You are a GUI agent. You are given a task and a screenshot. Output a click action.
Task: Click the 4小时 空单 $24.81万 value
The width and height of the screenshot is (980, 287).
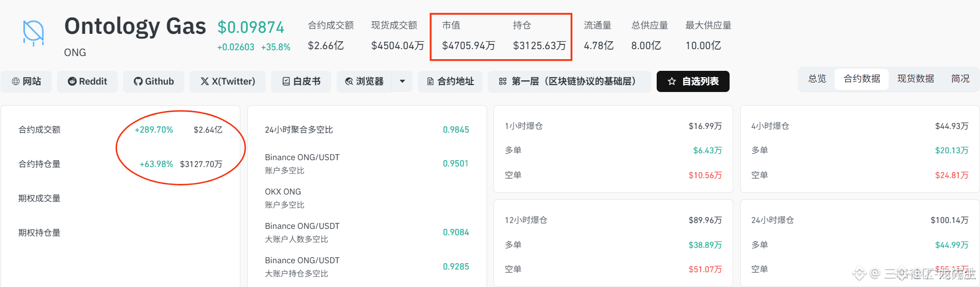point(952,175)
